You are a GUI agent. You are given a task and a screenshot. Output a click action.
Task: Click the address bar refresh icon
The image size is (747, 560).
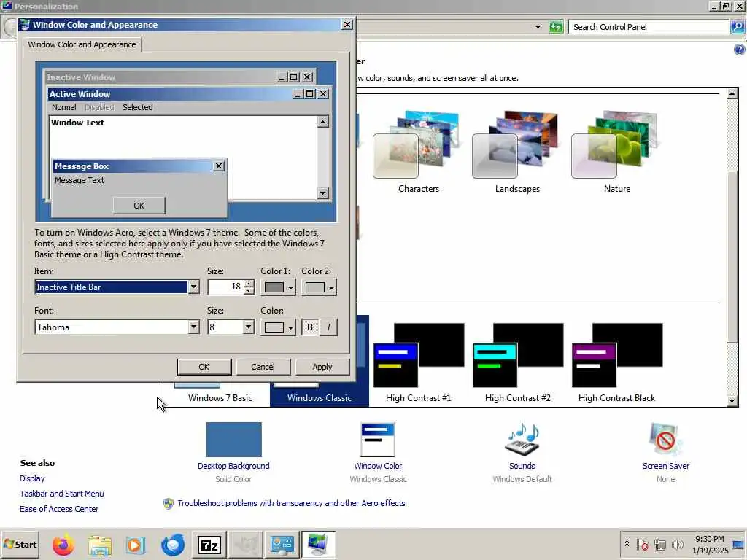(x=555, y=27)
